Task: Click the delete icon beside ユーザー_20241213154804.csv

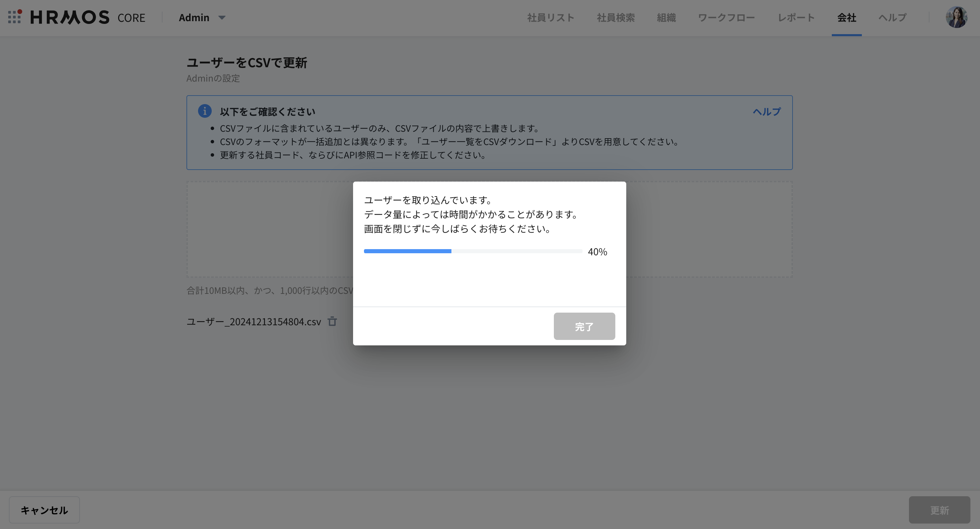Action: pyautogui.click(x=333, y=321)
